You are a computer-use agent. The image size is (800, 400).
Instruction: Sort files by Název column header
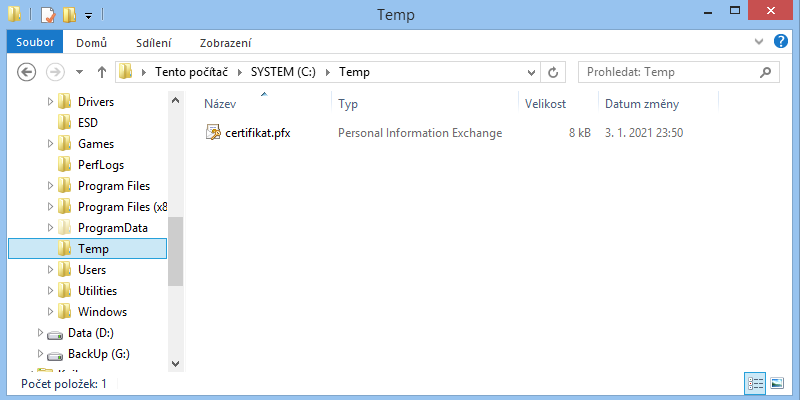[x=220, y=104]
